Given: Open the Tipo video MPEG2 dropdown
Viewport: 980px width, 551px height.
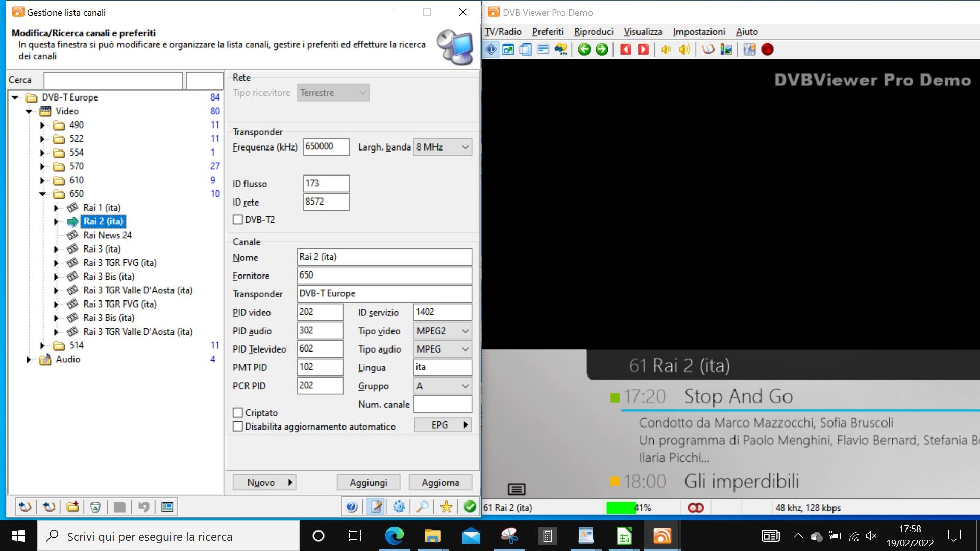Looking at the screenshot, I should point(443,331).
